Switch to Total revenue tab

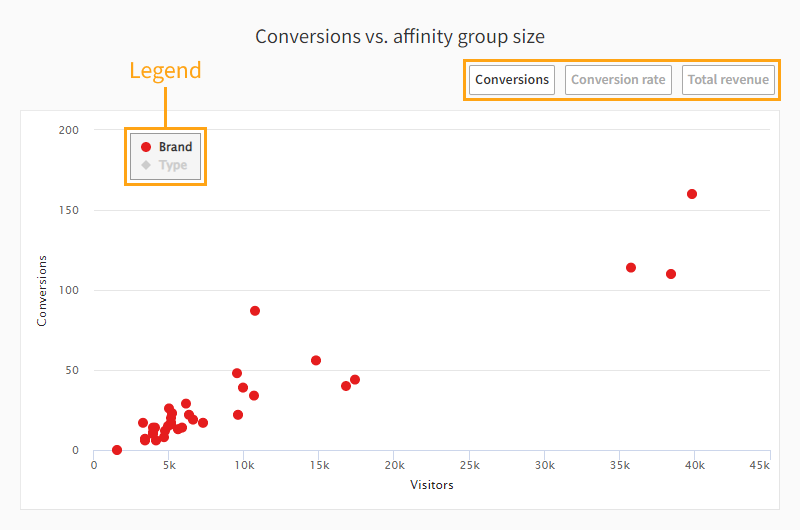point(728,80)
